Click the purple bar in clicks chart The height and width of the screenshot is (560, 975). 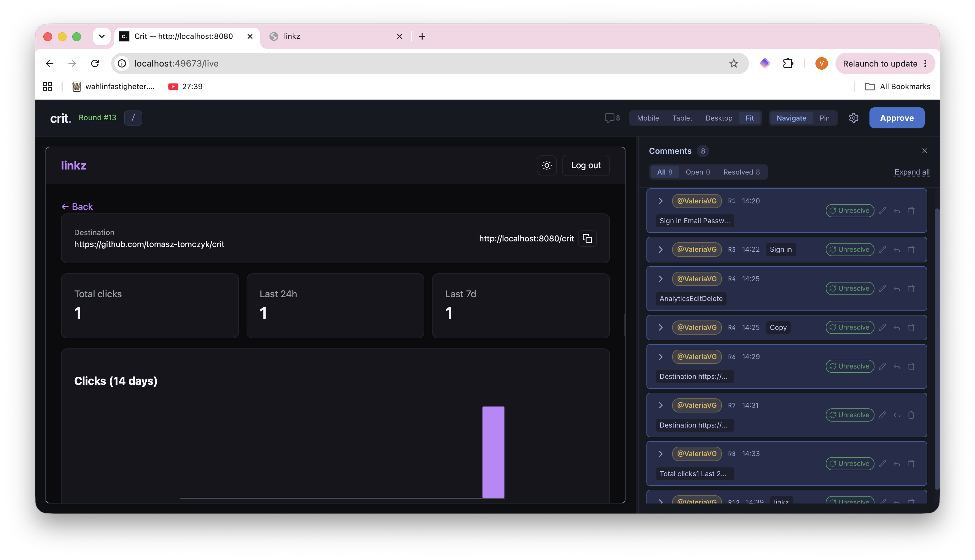(493, 452)
